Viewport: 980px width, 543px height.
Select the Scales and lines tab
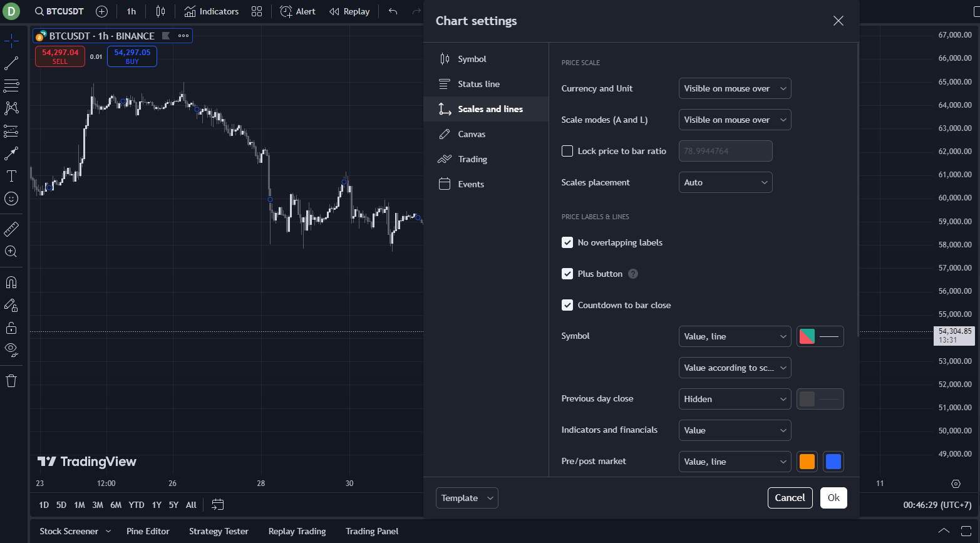pyautogui.click(x=486, y=109)
